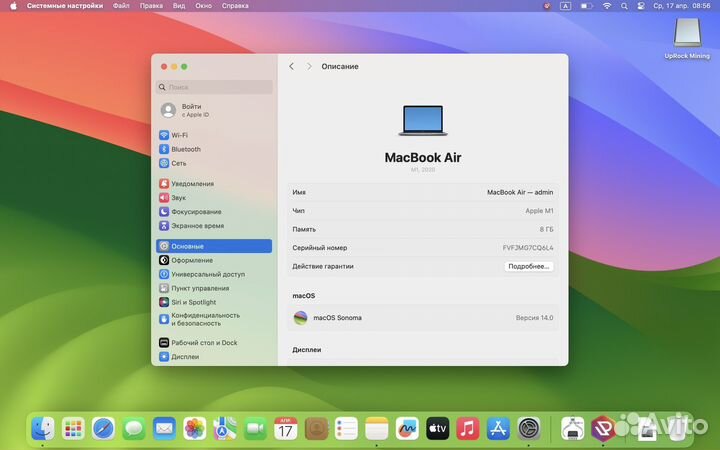Open Reminders from the Dock
The width and height of the screenshot is (720, 450).
pos(346,428)
